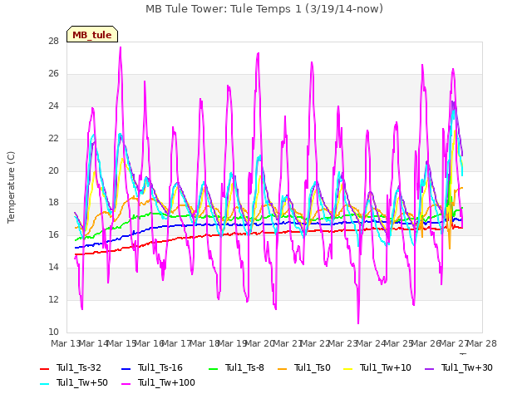The image size is (532, 399).
Task: Click the 12 y-axis tick label
Action: 53,299
